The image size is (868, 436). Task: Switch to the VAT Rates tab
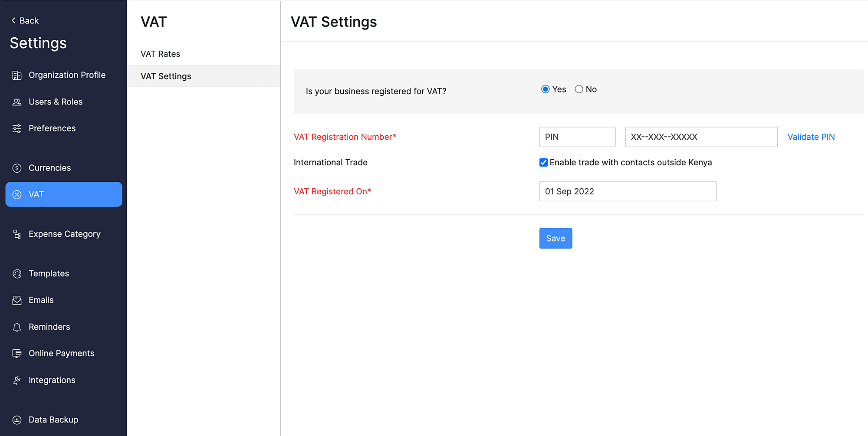coord(160,54)
